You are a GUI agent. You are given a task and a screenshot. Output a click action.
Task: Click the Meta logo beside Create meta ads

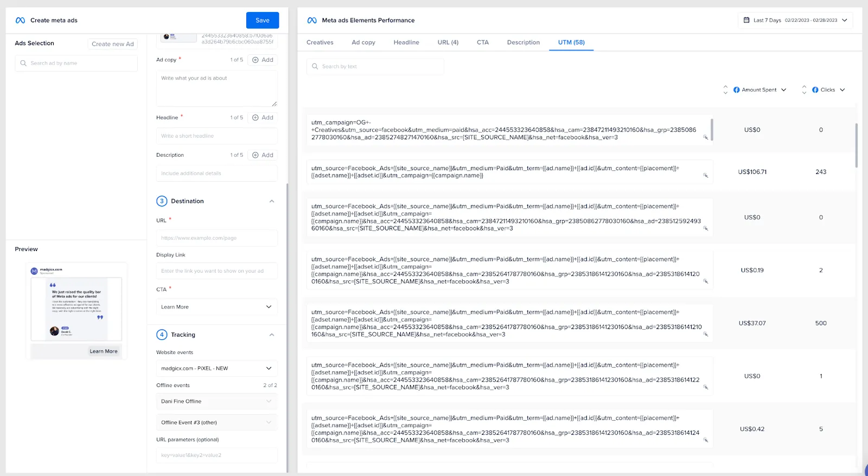(20, 21)
